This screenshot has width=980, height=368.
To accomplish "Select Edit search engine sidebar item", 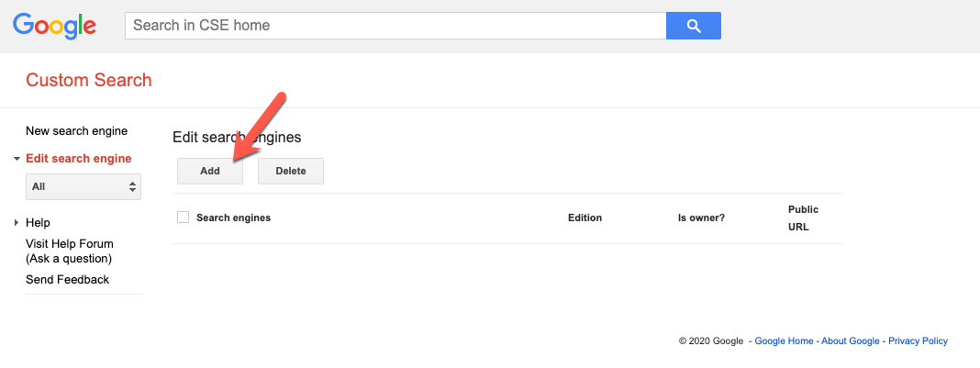I will 78,159.
